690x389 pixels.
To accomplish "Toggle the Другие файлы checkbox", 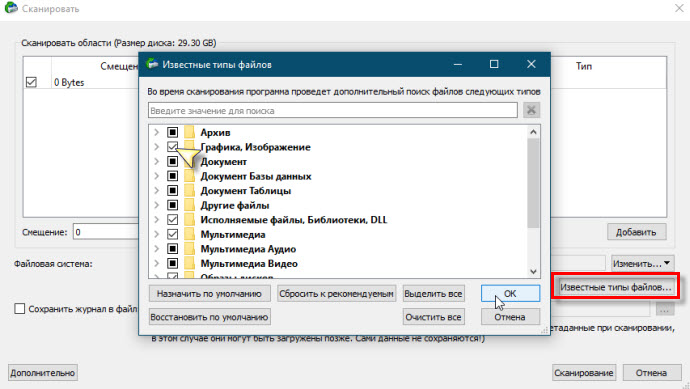I will (172, 205).
